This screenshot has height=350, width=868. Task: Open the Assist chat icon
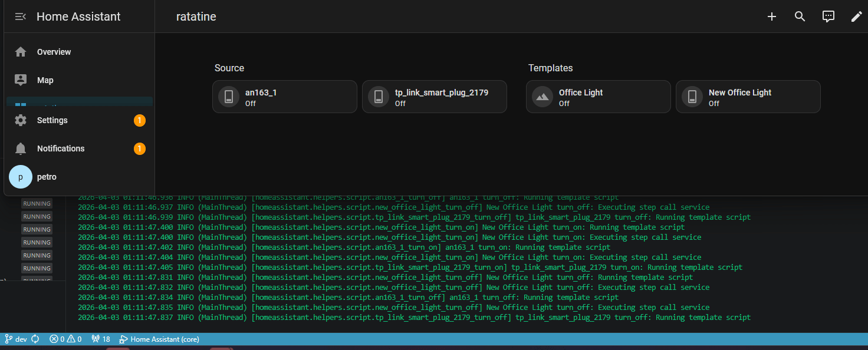(828, 16)
